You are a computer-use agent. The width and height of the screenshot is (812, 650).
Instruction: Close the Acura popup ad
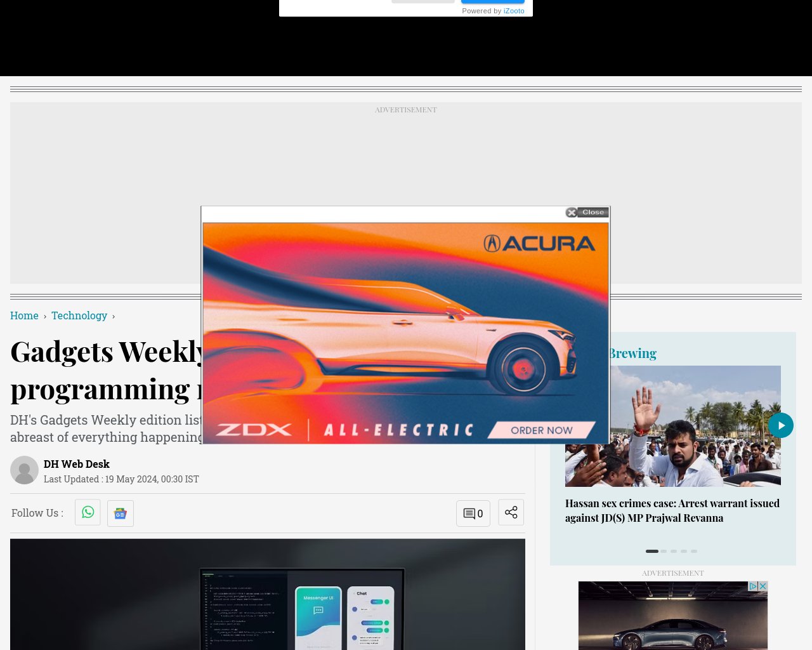click(x=587, y=213)
